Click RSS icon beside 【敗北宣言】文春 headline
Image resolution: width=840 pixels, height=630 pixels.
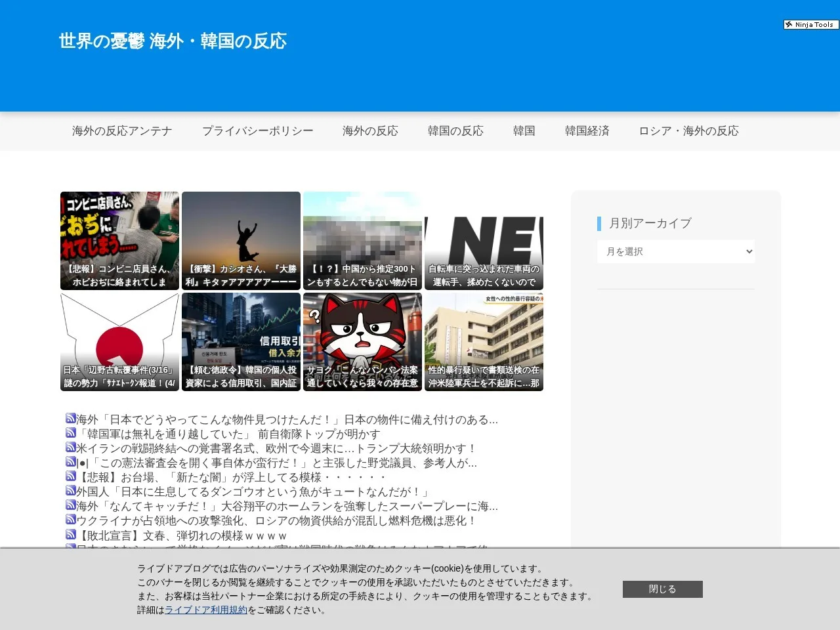click(x=71, y=534)
